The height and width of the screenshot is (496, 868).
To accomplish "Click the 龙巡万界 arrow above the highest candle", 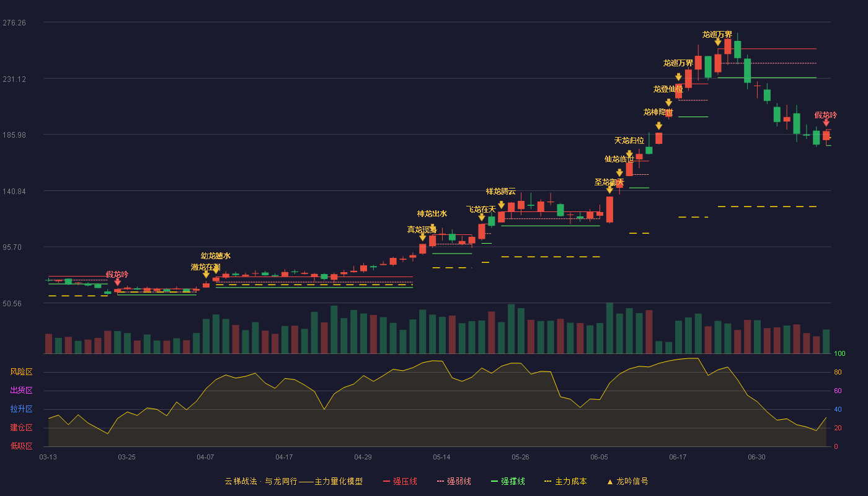I will tap(718, 42).
